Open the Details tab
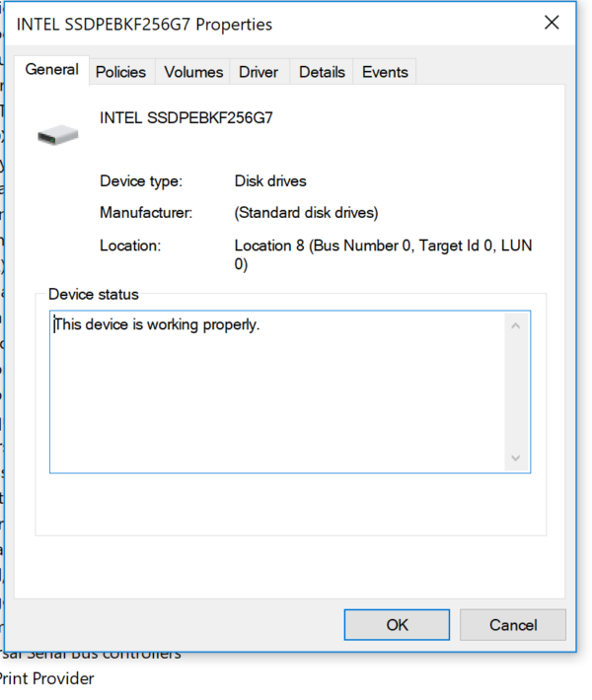 [x=322, y=72]
